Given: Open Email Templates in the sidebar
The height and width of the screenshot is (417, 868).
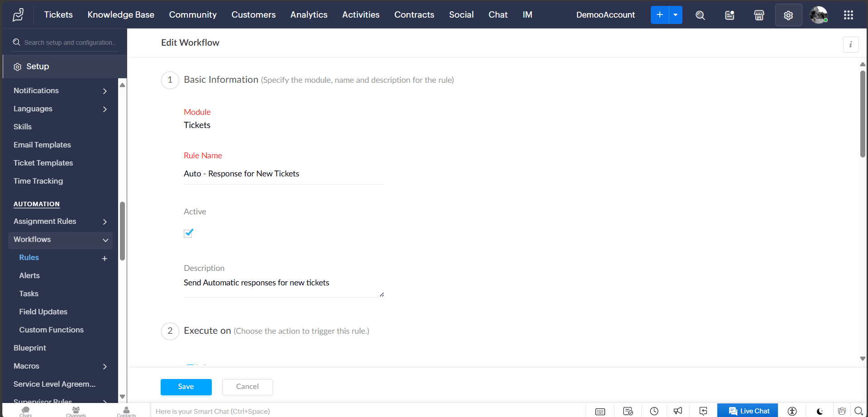Looking at the screenshot, I should coord(42,145).
